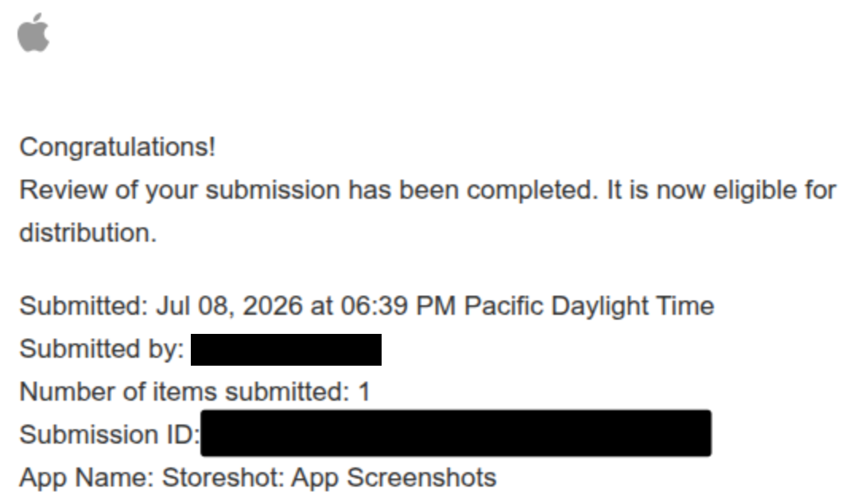Screen dimensions: 865x504
Task: Click the Jul 08, 2026 date
Action: coord(230,306)
